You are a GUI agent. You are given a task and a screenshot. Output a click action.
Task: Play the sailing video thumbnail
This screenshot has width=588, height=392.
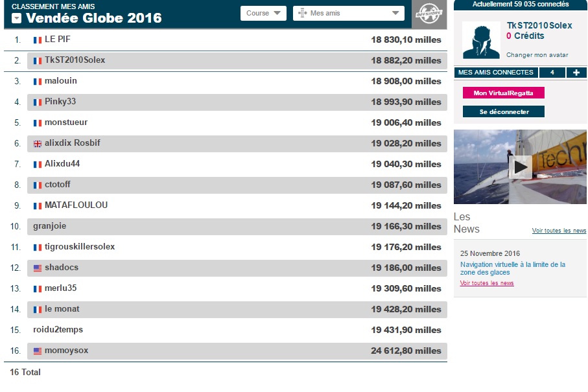(520, 167)
